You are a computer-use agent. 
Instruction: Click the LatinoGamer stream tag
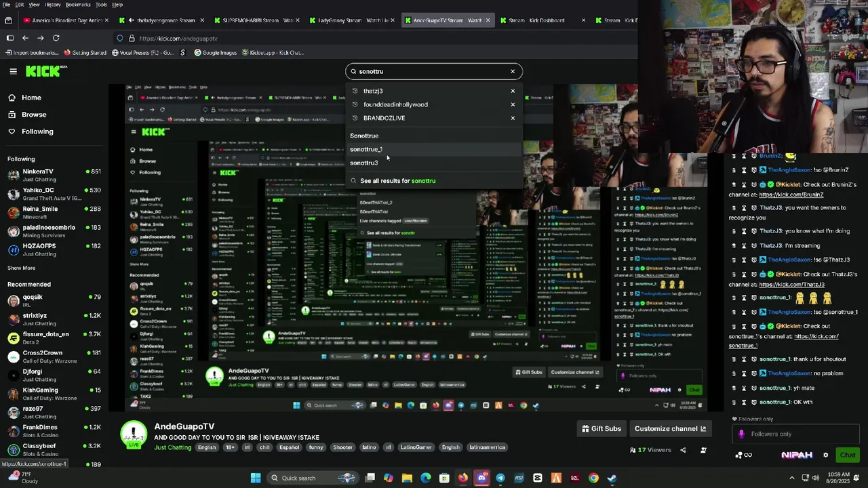click(416, 447)
